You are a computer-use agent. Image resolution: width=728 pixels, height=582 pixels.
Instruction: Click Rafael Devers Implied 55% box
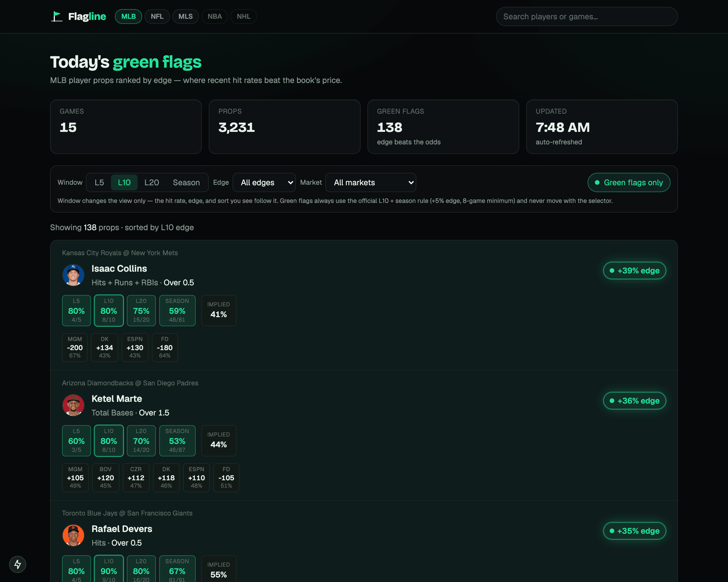coord(219,569)
